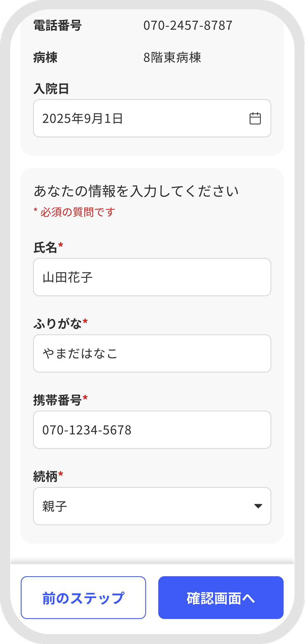Click the 氏名 label text
Image resolution: width=305 pixels, height=644 pixels.
pos(45,247)
